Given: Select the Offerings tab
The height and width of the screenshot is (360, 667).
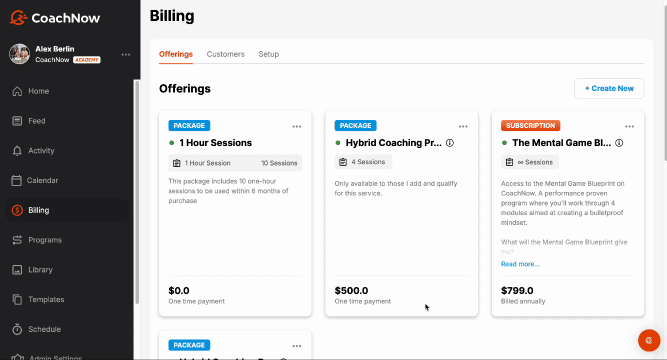Looking at the screenshot, I should click(x=176, y=54).
